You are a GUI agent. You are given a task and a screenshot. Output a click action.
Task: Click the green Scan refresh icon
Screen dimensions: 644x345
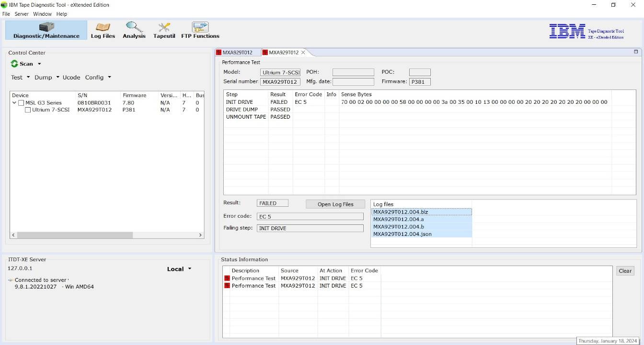click(14, 64)
